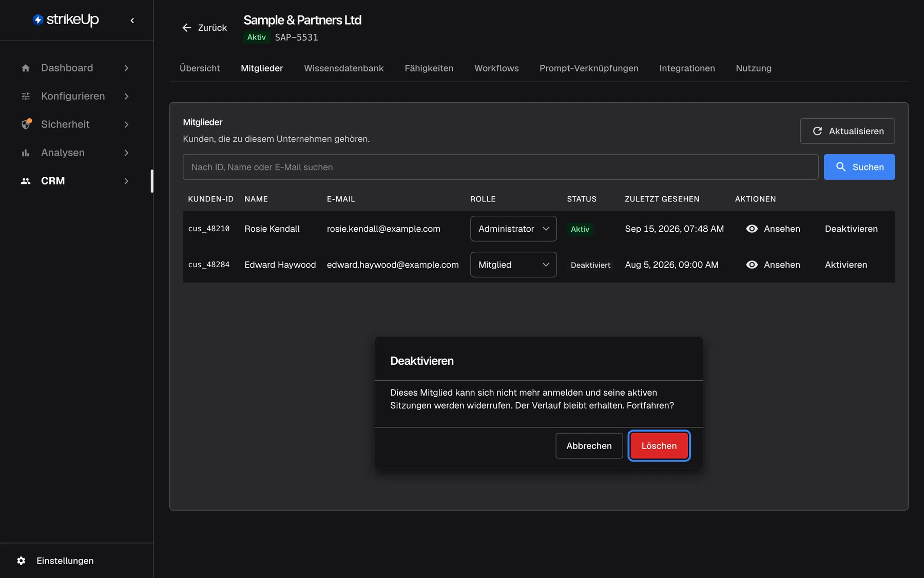This screenshot has width=924, height=578.
Task: Expand the Konfigurieren menu chevron
Action: point(126,96)
